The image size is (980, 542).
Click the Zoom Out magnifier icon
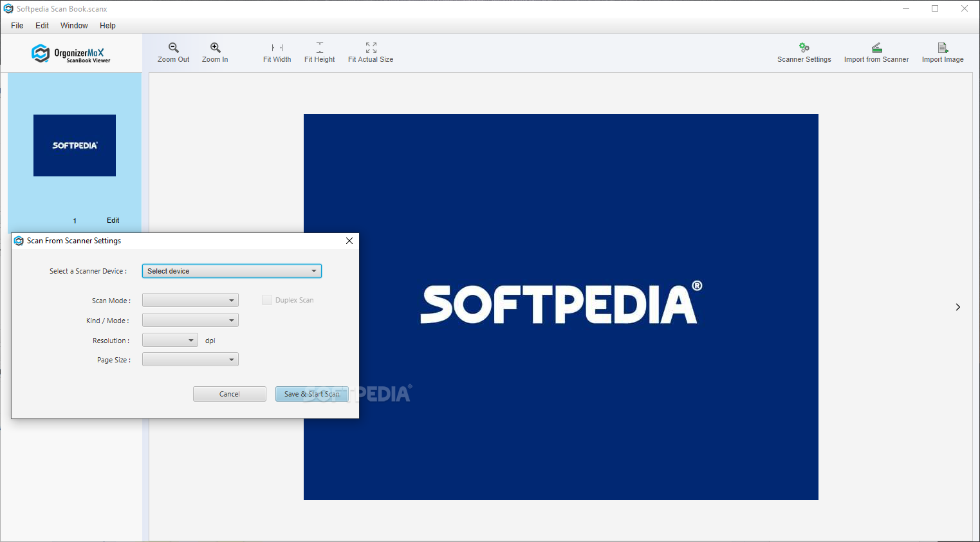point(174,48)
